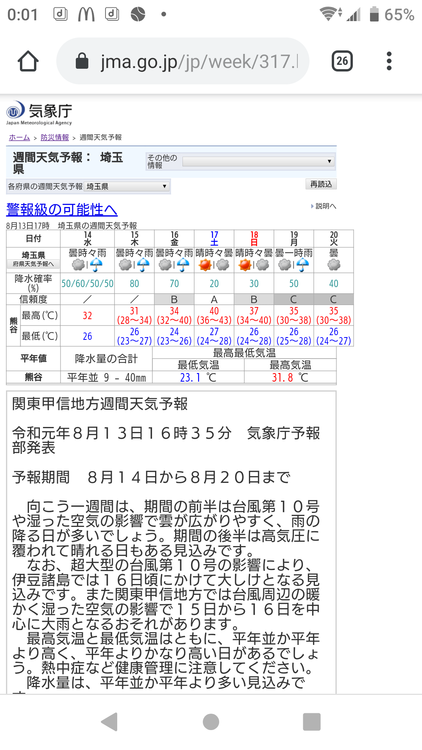Click the high temperature 37 (34~40) cell
Image resolution: width=422 pixels, height=750 pixels.
click(x=254, y=316)
